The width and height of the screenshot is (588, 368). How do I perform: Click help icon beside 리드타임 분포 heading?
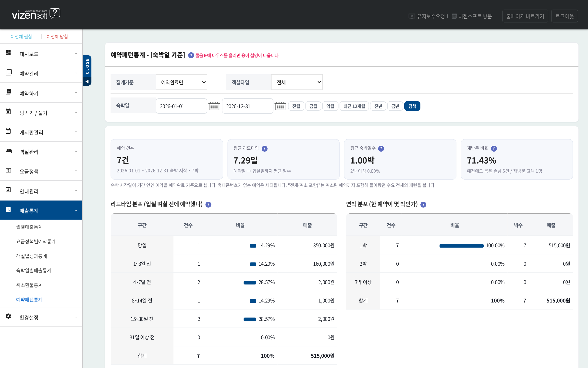[x=208, y=205]
